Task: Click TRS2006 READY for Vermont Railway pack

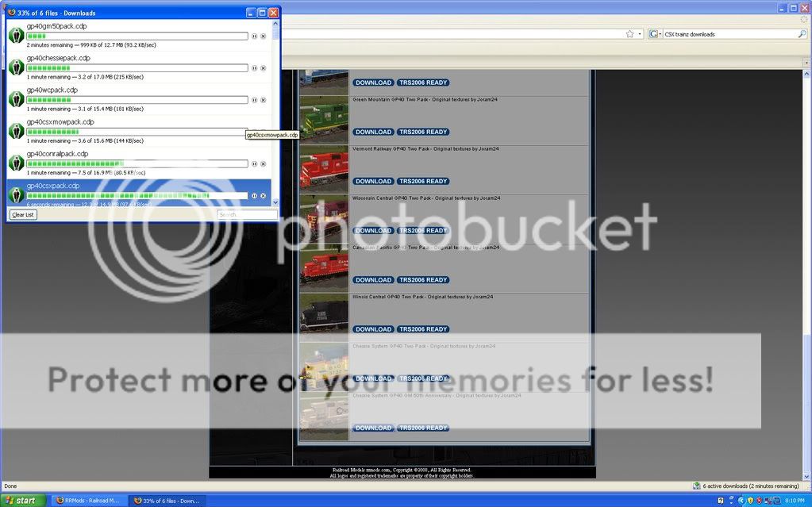Action: coord(423,181)
